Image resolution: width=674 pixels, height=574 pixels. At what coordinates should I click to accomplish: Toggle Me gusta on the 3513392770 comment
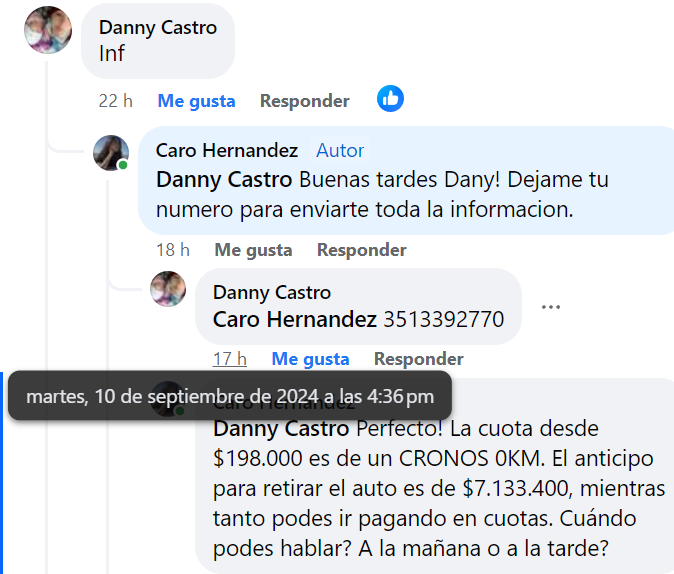310,359
